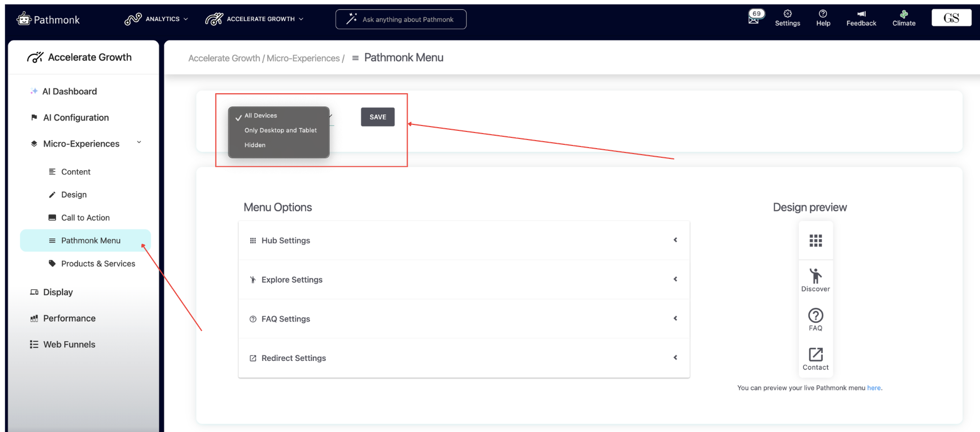980x432 pixels.
Task: Select Pathmonk Menu sidebar item
Action: [x=85, y=240]
